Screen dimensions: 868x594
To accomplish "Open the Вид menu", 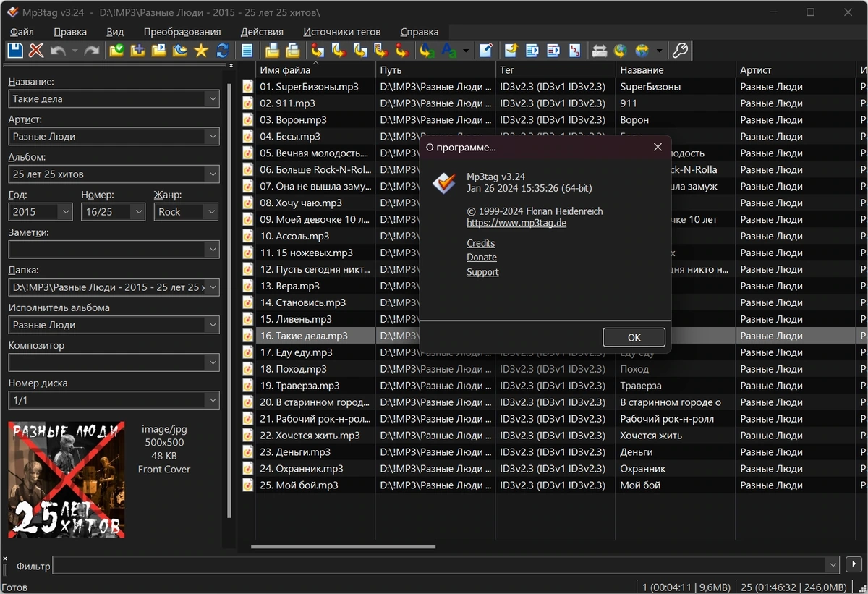I will (x=115, y=32).
